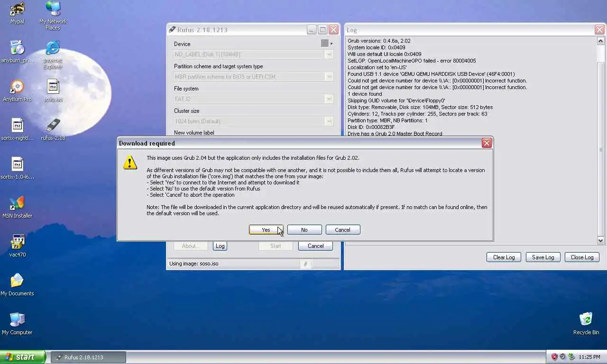
Task: Click Cancel button in the Rufus window
Action: pos(315,246)
